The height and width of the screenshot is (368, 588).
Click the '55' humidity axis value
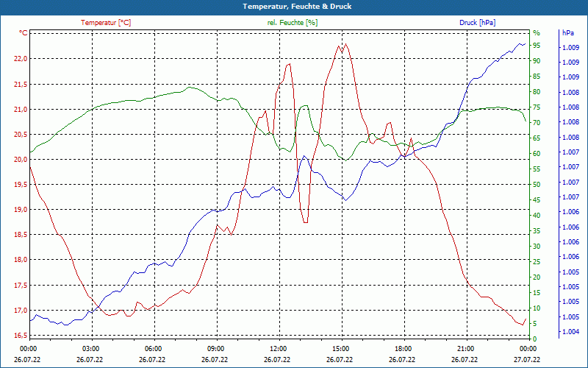pyautogui.click(x=537, y=169)
